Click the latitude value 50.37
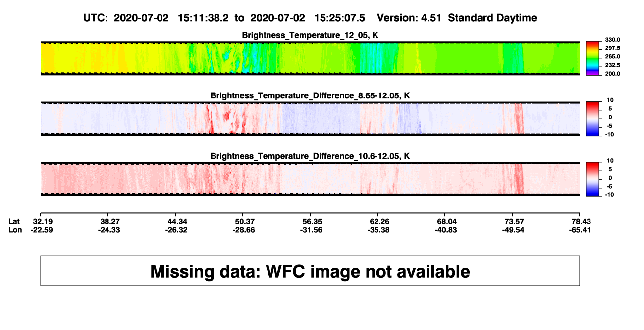This screenshot has width=644, height=330. [245, 221]
